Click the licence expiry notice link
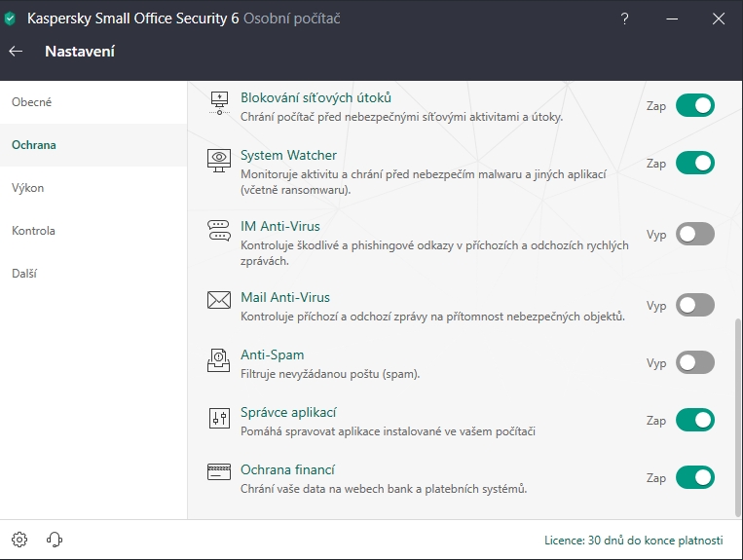The image size is (743, 560). (634, 540)
